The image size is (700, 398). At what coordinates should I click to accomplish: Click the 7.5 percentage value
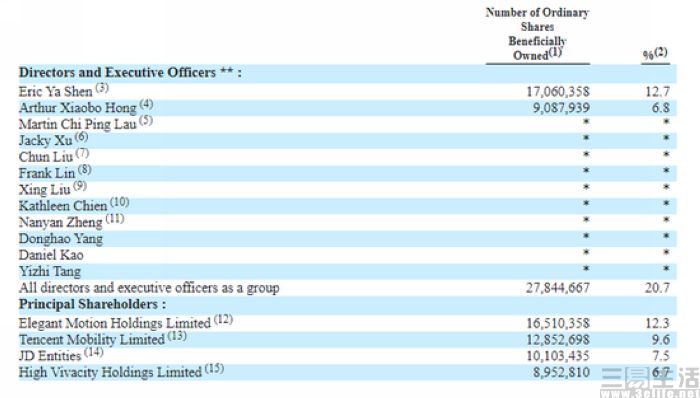(660, 356)
